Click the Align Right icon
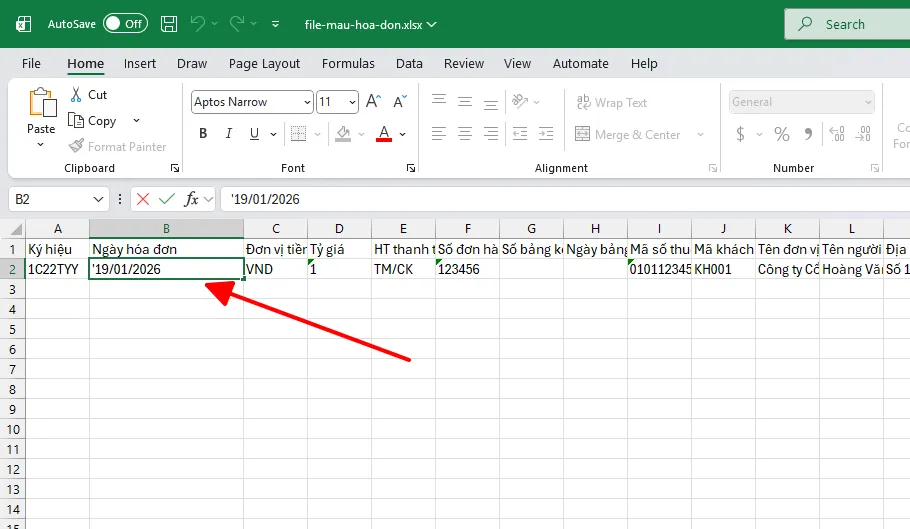 pos(491,134)
